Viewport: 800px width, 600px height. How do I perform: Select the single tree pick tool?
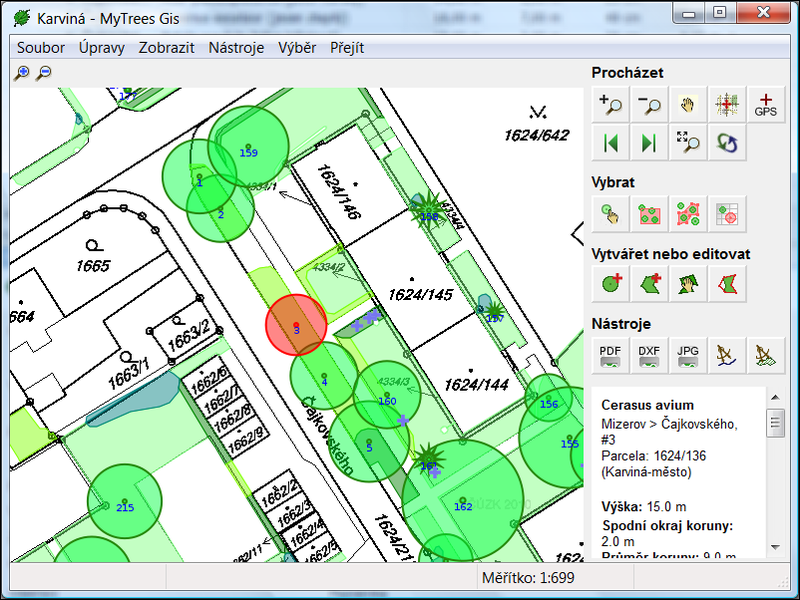[x=611, y=214]
